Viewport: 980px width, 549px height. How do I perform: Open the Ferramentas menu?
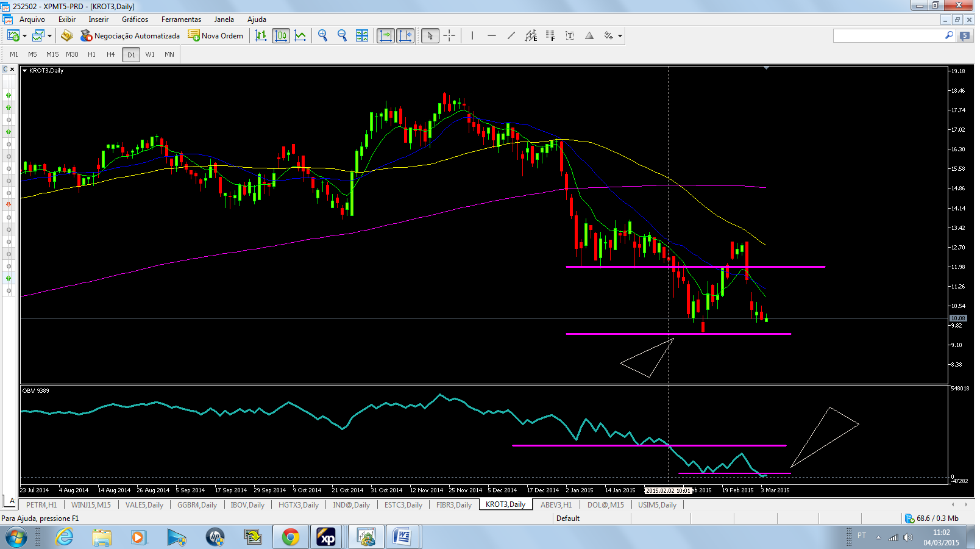(181, 20)
